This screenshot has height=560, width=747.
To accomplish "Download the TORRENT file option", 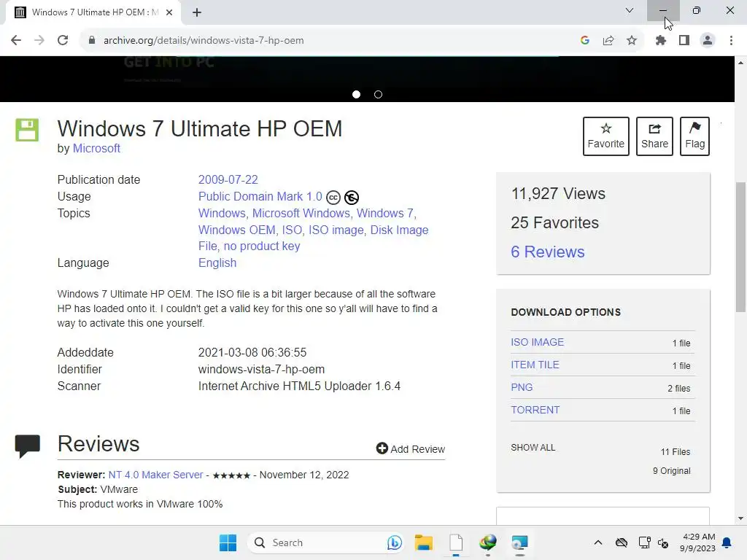I will [535, 410].
